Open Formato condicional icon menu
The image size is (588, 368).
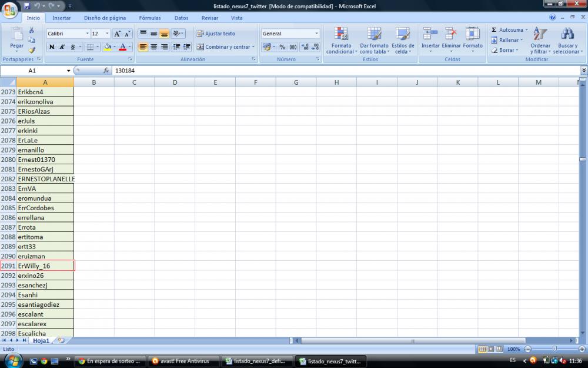tap(341, 39)
